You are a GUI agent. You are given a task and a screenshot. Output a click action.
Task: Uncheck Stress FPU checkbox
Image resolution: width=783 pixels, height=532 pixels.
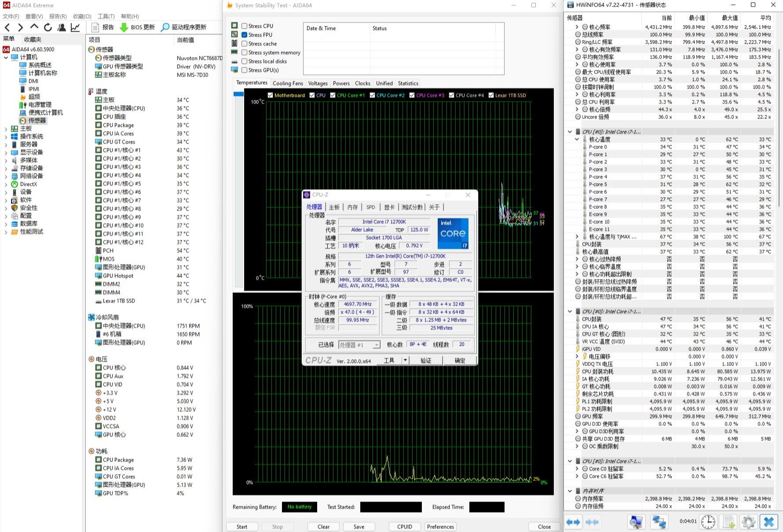click(244, 35)
